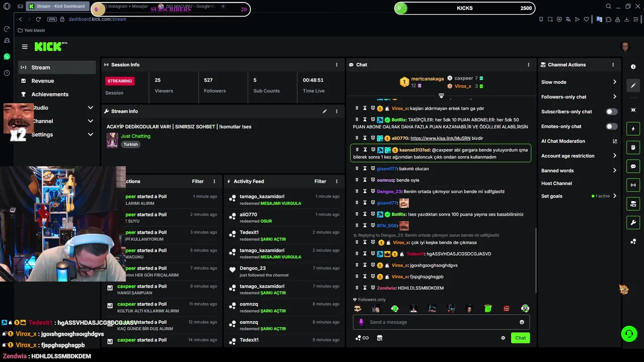
Task: Open Achievements in the sidebar
Action: pos(57,94)
